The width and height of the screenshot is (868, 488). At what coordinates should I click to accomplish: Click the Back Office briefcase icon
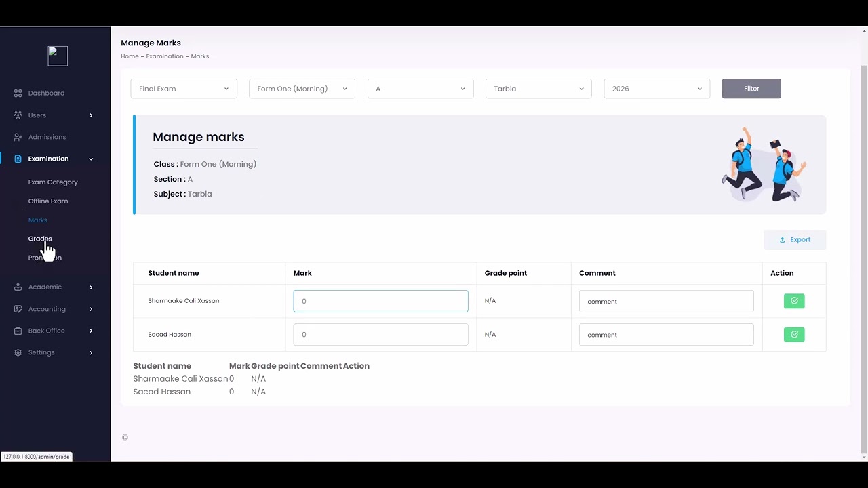pyautogui.click(x=18, y=331)
